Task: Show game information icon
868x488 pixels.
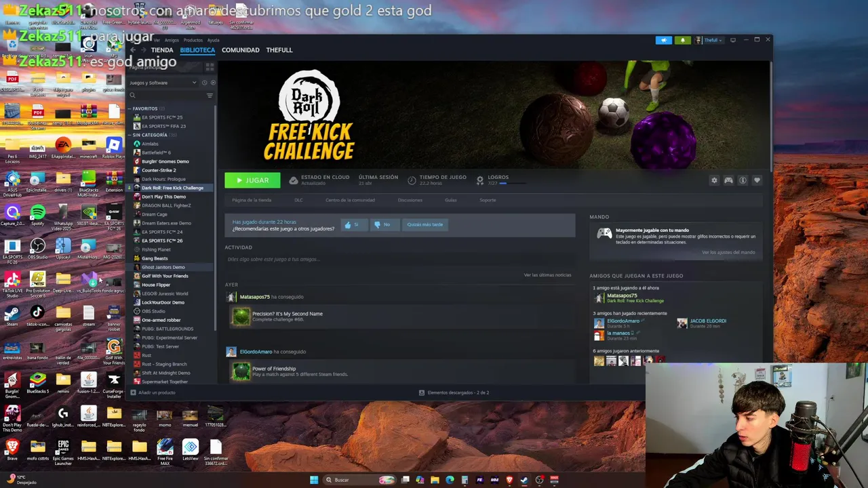Action: click(x=743, y=180)
